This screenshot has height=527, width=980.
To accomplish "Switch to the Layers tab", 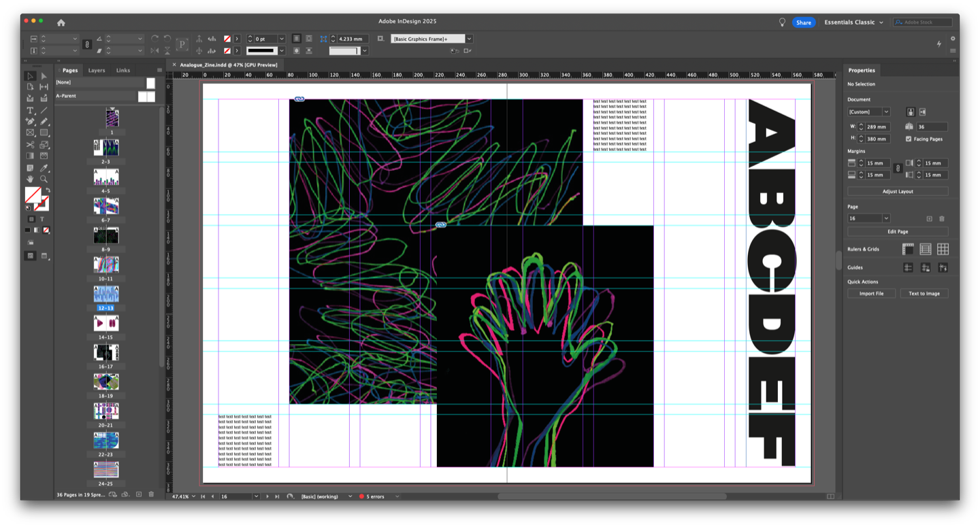I will [97, 70].
